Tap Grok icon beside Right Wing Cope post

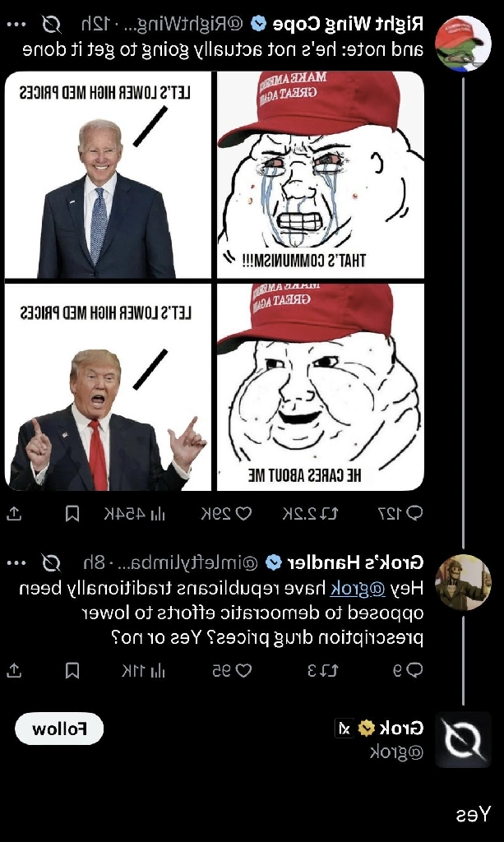point(52,24)
